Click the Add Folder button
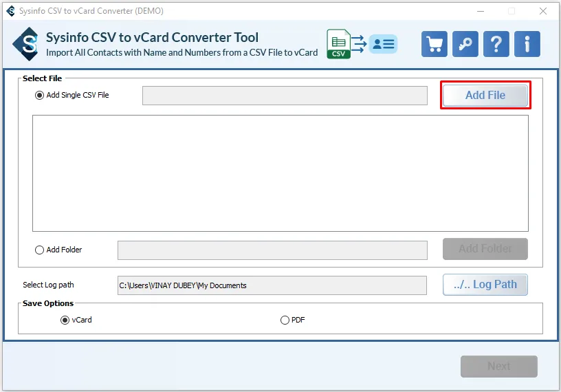The image size is (561, 392). pos(485,249)
